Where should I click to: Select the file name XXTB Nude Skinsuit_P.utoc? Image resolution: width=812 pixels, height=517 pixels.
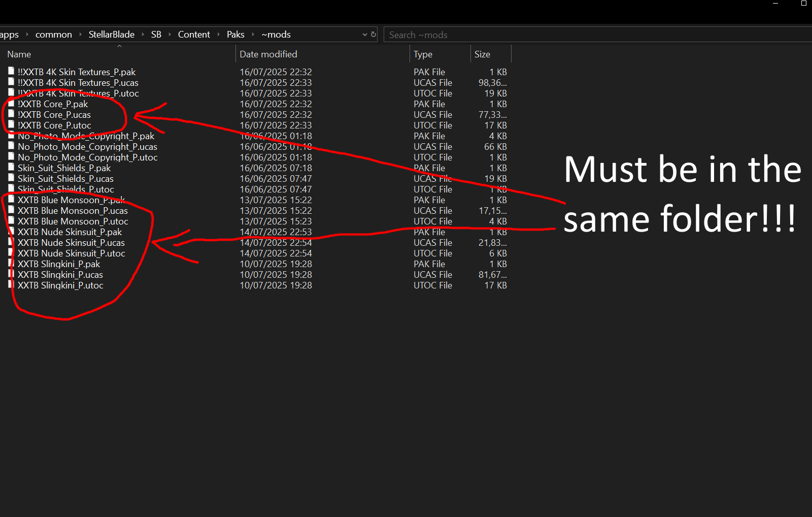pyautogui.click(x=72, y=253)
